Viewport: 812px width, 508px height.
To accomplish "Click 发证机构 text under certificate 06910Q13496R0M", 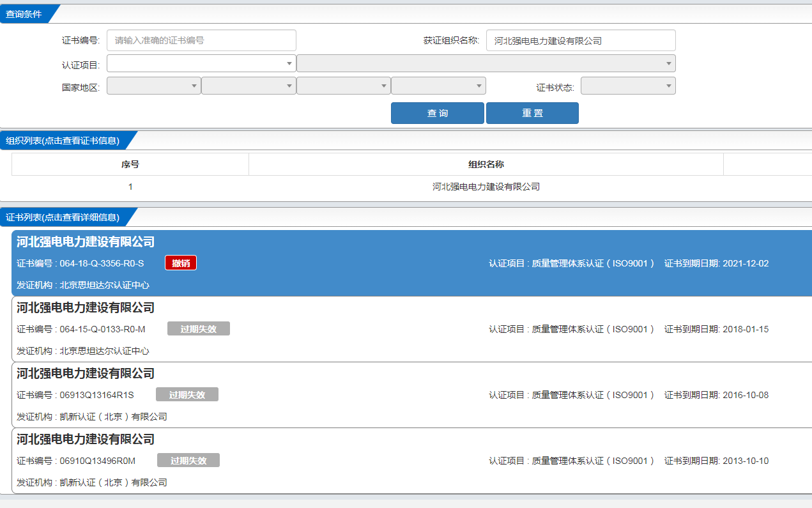I will pyautogui.click(x=92, y=482).
